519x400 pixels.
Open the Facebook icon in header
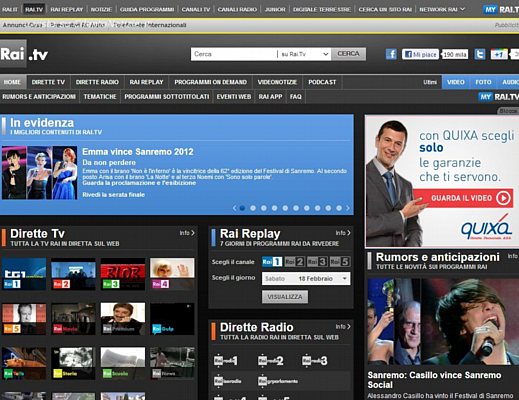pyautogui.click(x=391, y=54)
